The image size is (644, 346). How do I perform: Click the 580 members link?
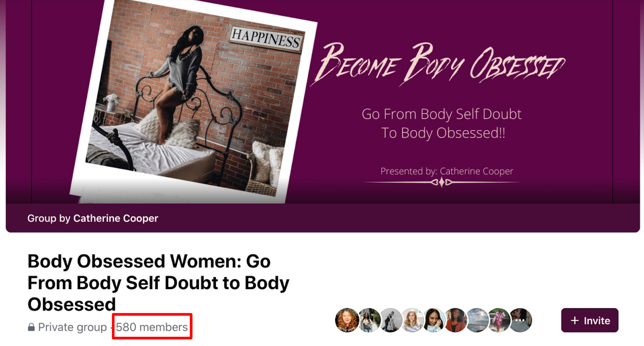pos(152,327)
